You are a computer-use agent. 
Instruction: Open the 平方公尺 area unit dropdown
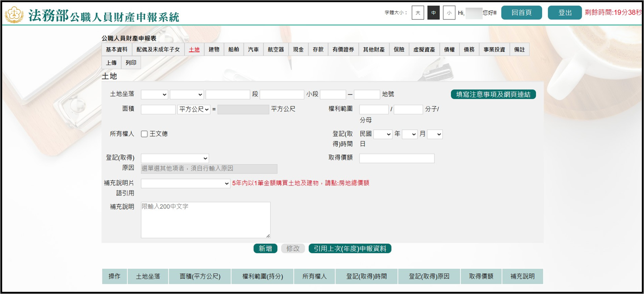pyautogui.click(x=194, y=109)
